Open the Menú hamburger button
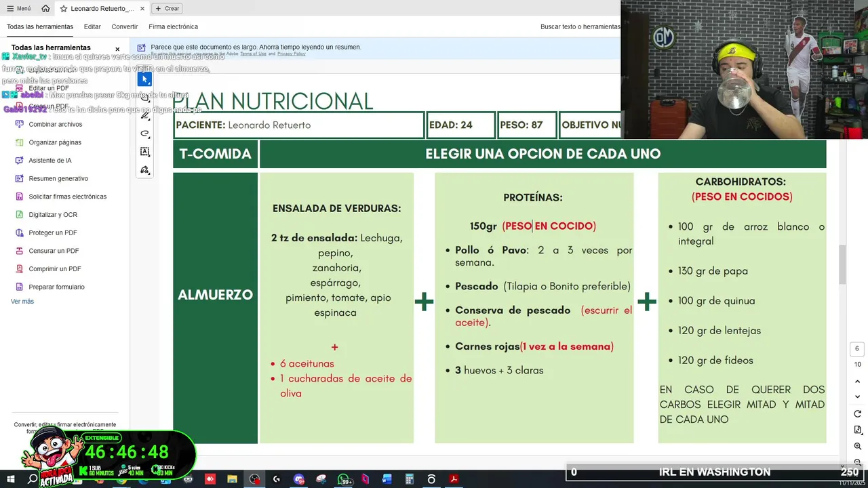Image resolution: width=868 pixels, height=488 pixels. [18, 8]
